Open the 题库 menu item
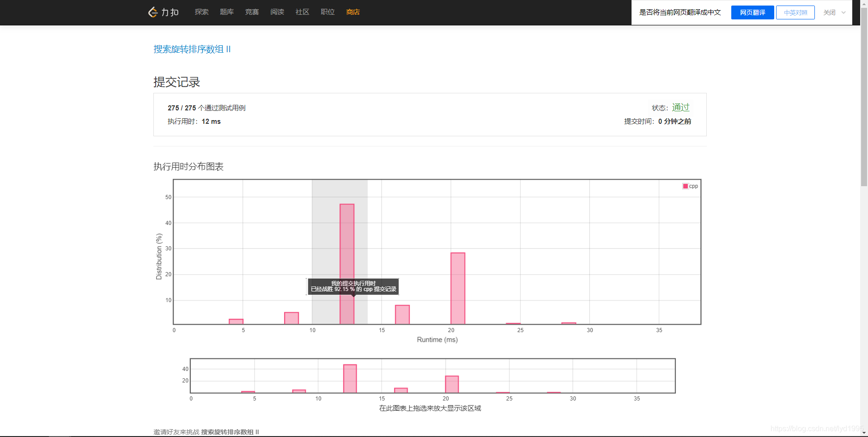Screen dimensions: 868x437 pyautogui.click(x=227, y=12)
